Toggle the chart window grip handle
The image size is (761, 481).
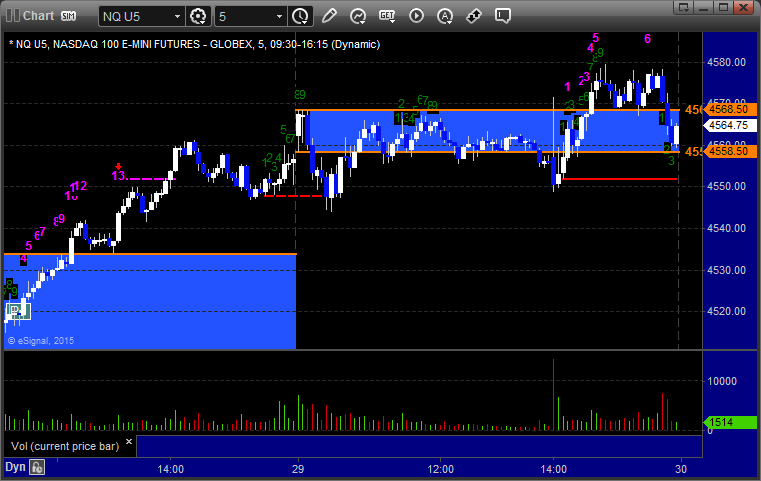tap(13, 16)
